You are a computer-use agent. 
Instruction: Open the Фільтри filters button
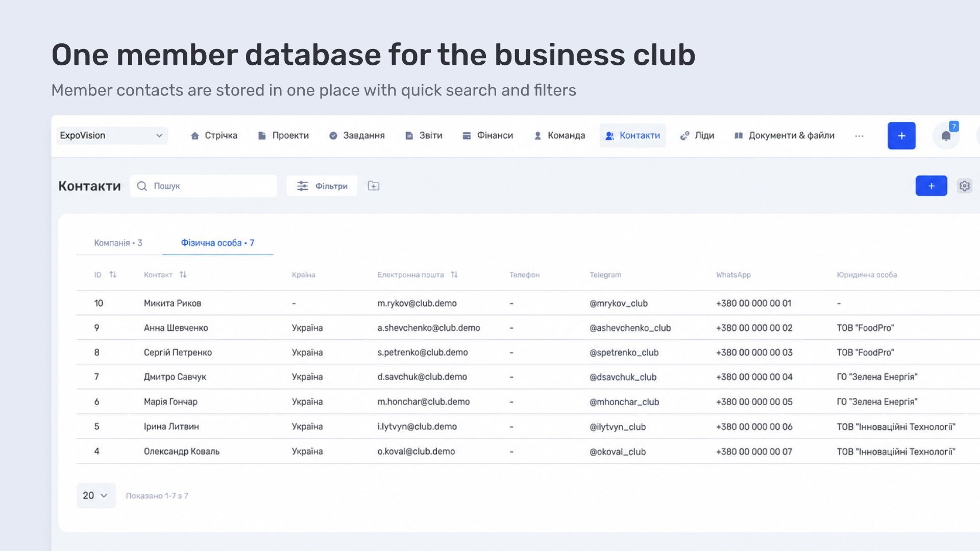coord(322,186)
